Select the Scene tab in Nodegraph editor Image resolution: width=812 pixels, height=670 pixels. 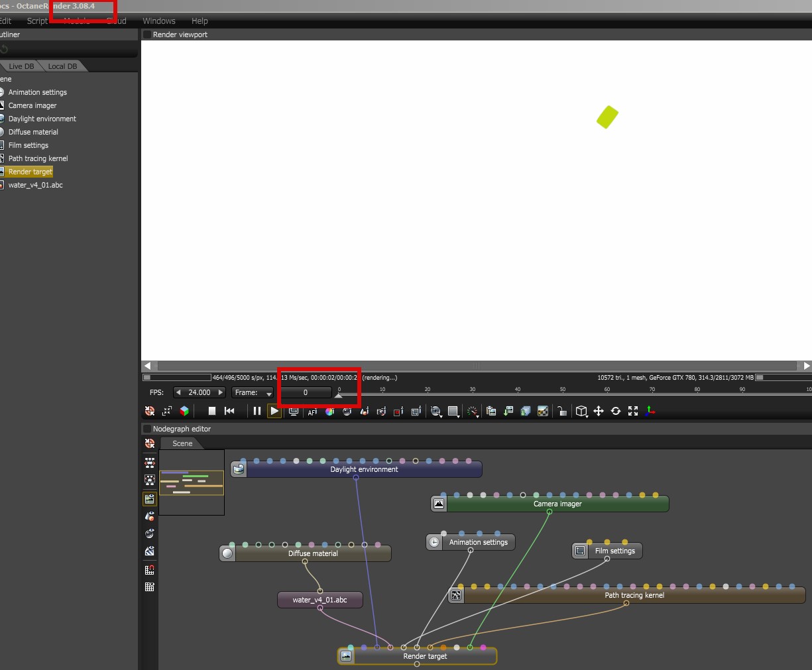(182, 443)
